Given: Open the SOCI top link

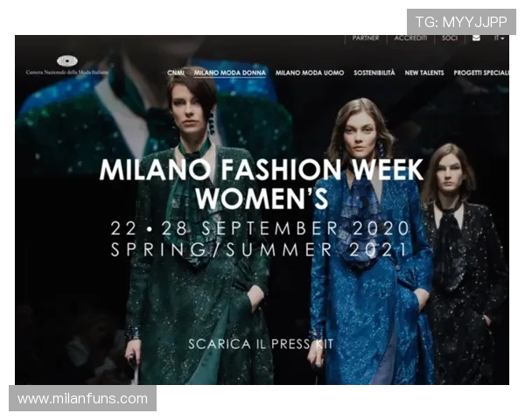Looking at the screenshot, I should tap(450, 38).
